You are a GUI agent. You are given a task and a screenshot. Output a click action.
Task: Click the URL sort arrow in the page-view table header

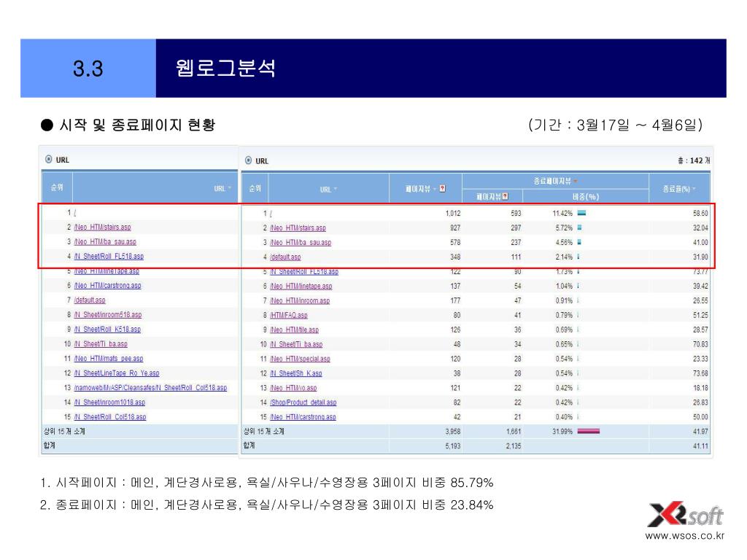click(x=336, y=189)
